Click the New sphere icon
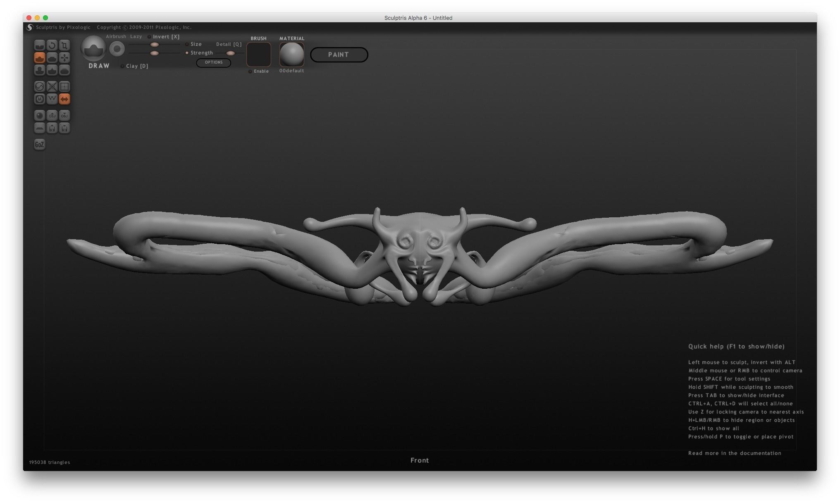 click(x=40, y=115)
